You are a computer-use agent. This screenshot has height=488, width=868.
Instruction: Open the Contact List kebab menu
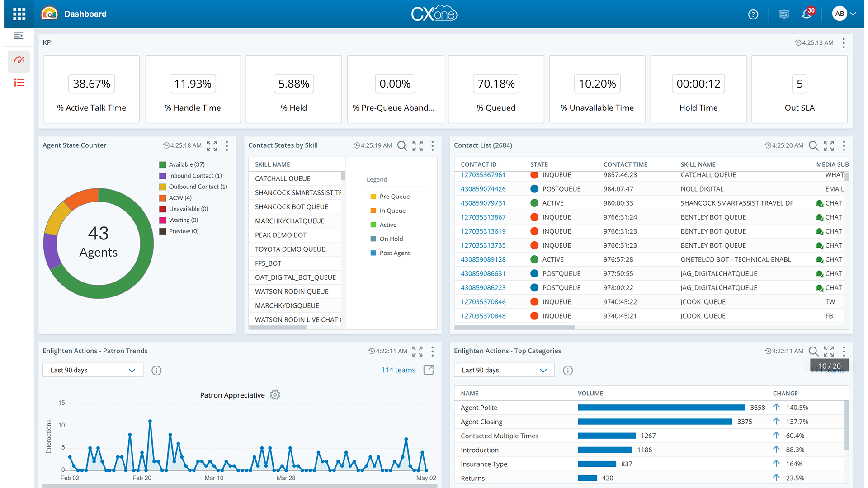point(844,146)
